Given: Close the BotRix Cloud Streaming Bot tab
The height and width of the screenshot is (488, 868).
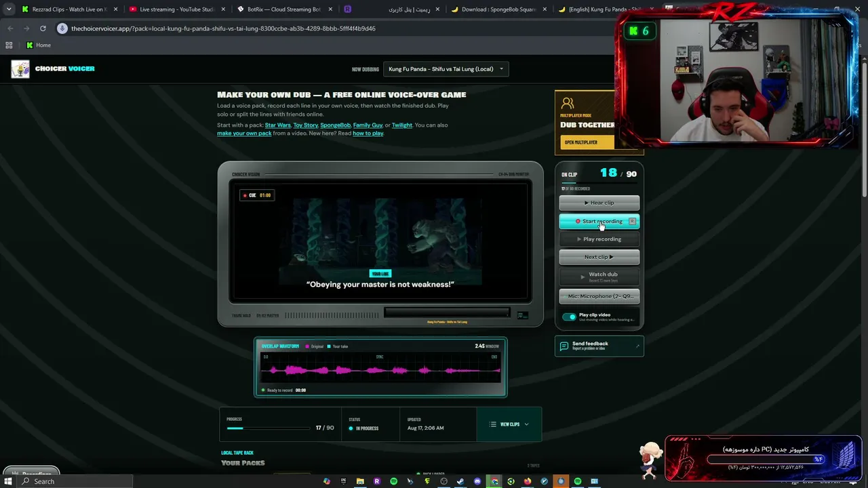Looking at the screenshot, I should (x=330, y=9).
